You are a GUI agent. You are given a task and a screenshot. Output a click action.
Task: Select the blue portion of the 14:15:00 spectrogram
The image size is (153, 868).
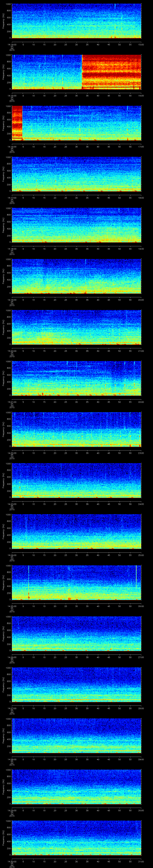coord(47,72)
